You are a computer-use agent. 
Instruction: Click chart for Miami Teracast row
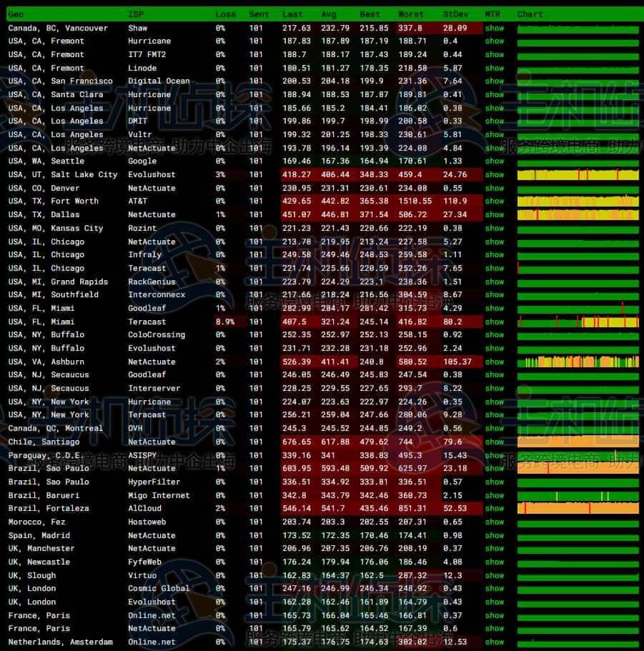578,322
